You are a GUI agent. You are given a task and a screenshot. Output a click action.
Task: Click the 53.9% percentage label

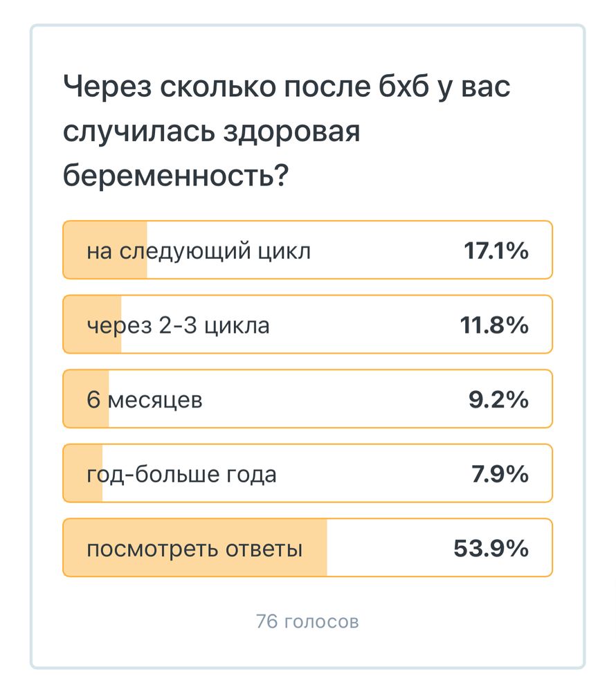493,547
